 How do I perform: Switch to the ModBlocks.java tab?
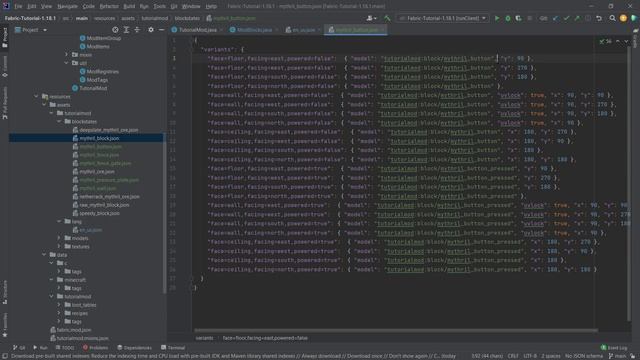click(x=253, y=30)
